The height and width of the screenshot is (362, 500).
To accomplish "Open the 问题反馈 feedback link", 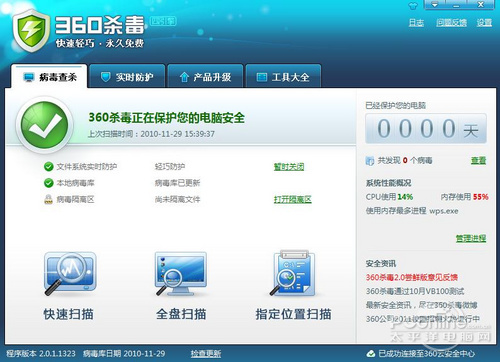I will (451, 23).
